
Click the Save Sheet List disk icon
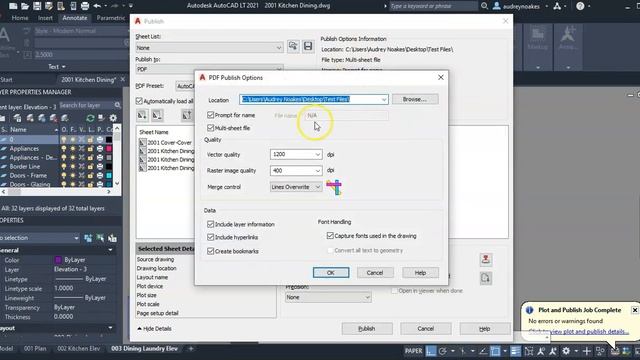(x=308, y=46)
